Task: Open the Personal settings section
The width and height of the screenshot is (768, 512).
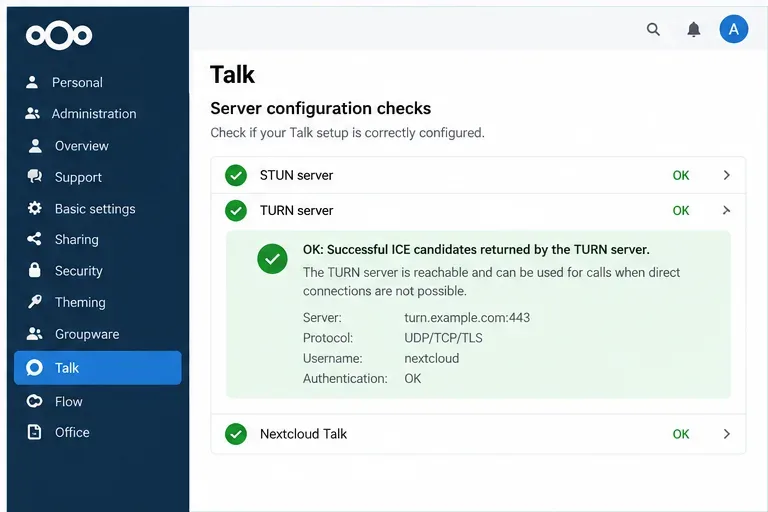Action: (x=77, y=82)
